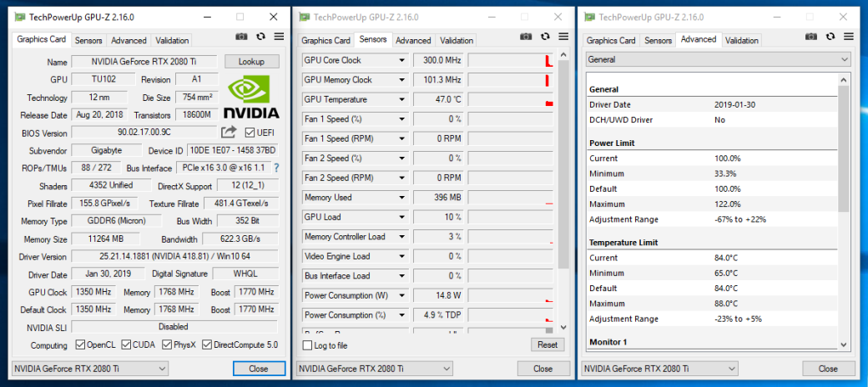Click the Driver Version field value
868x387 pixels.
click(x=175, y=257)
